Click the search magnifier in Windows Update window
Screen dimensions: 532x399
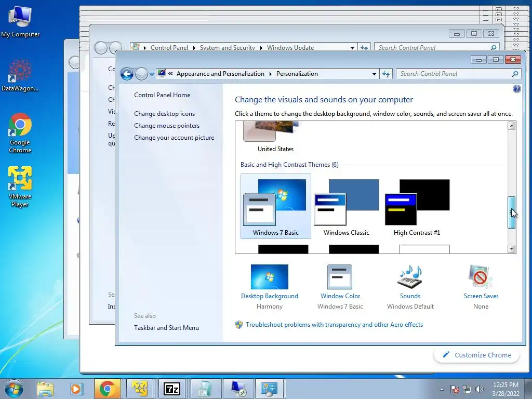[494, 47]
